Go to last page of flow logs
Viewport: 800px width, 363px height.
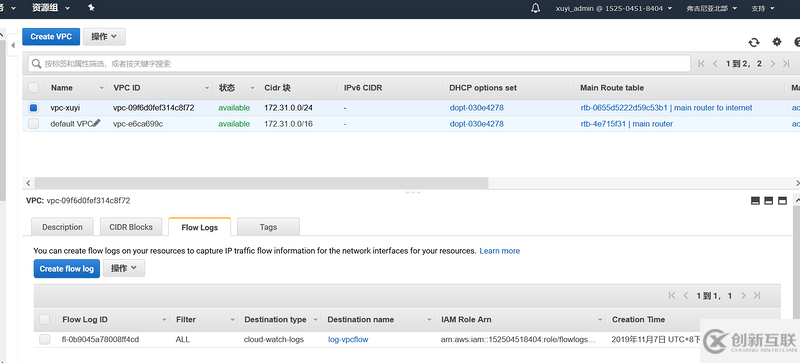(x=757, y=296)
